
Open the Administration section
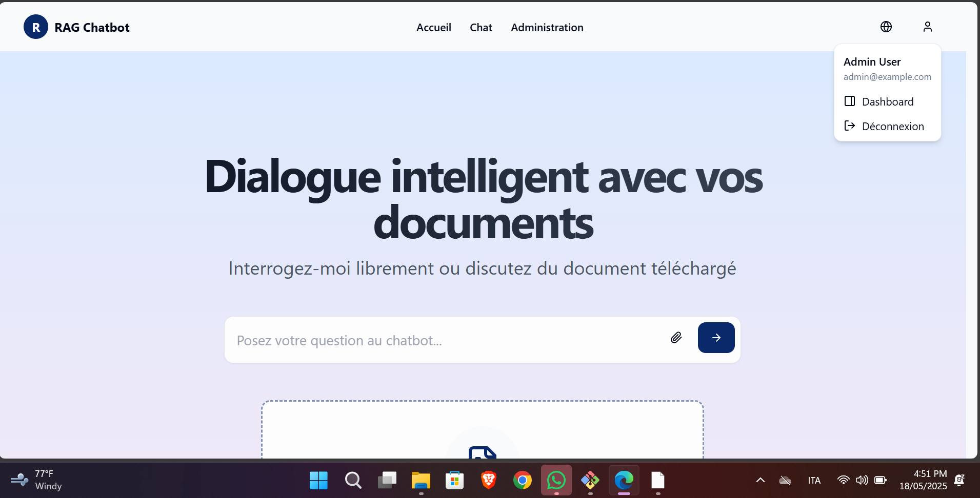[547, 28]
